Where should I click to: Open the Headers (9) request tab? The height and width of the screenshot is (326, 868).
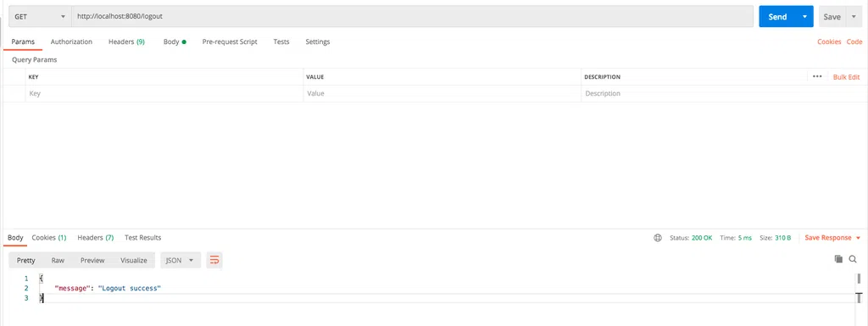pyautogui.click(x=127, y=42)
